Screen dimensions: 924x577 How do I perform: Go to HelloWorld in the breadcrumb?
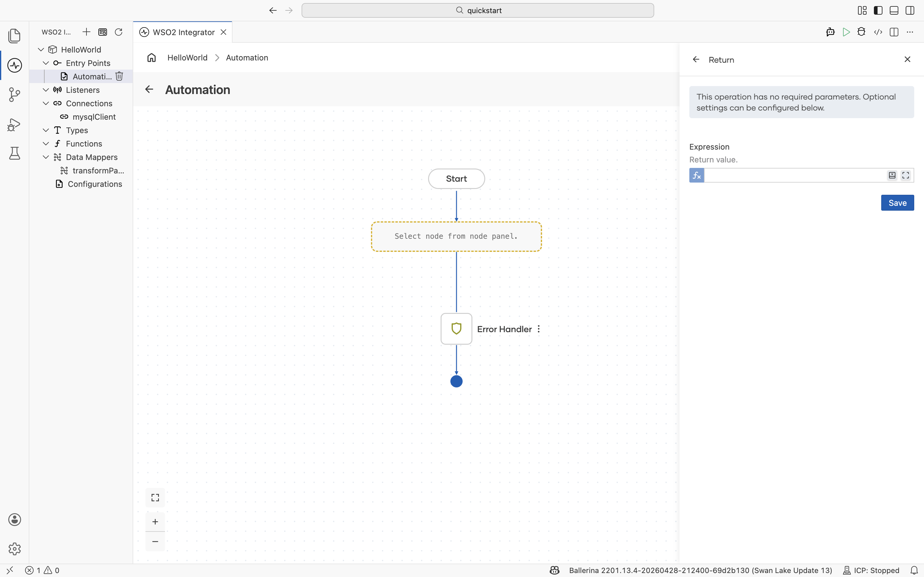tap(187, 58)
